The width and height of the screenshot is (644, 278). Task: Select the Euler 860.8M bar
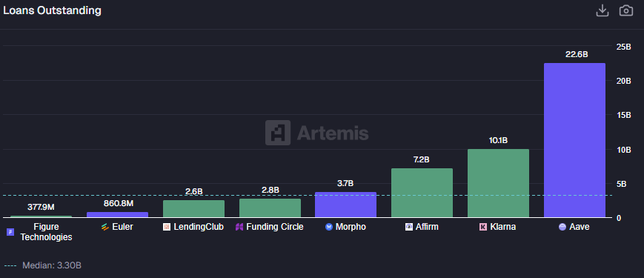(x=118, y=214)
